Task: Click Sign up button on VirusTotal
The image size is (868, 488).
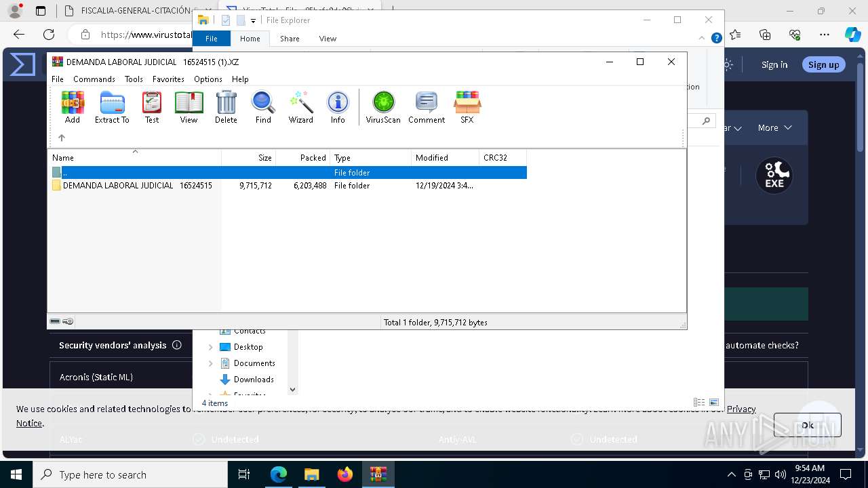Action: pyautogui.click(x=824, y=64)
